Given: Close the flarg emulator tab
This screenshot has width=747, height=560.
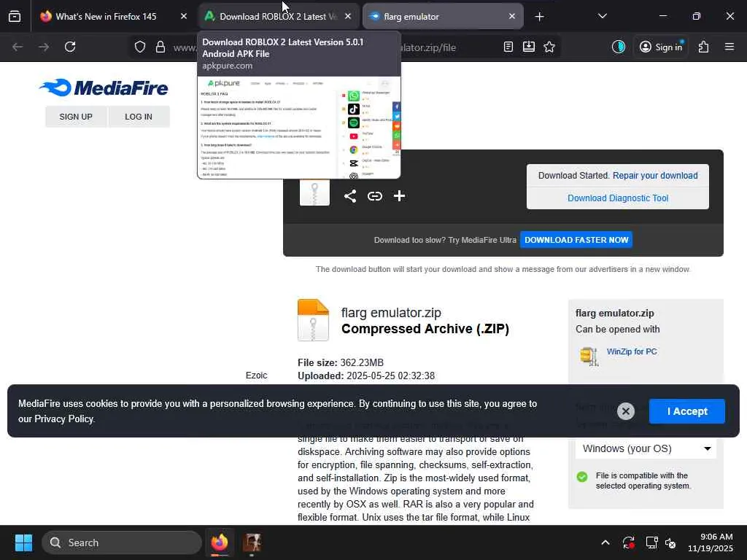Looking at the screenshot, I should coord(511,16).
